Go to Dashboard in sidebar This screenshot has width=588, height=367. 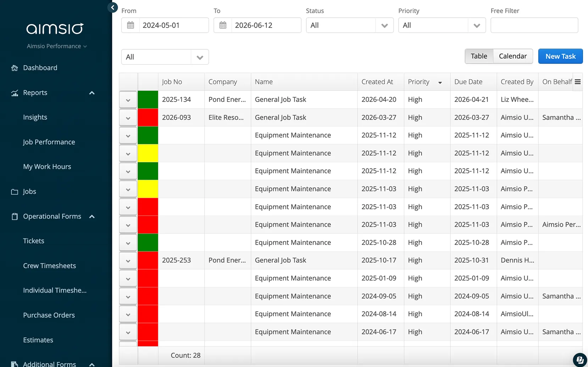point(40,68)
